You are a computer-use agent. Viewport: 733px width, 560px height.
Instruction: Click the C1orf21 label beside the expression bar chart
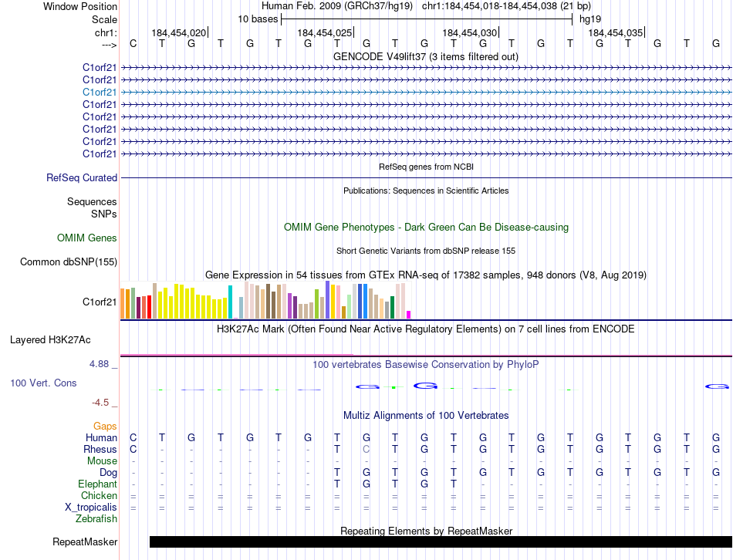(100, 302)
